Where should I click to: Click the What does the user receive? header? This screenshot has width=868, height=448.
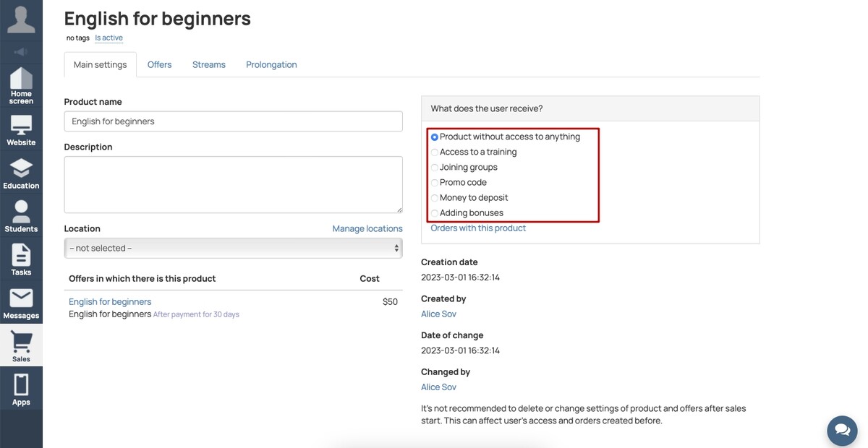[x=487, y=108]
